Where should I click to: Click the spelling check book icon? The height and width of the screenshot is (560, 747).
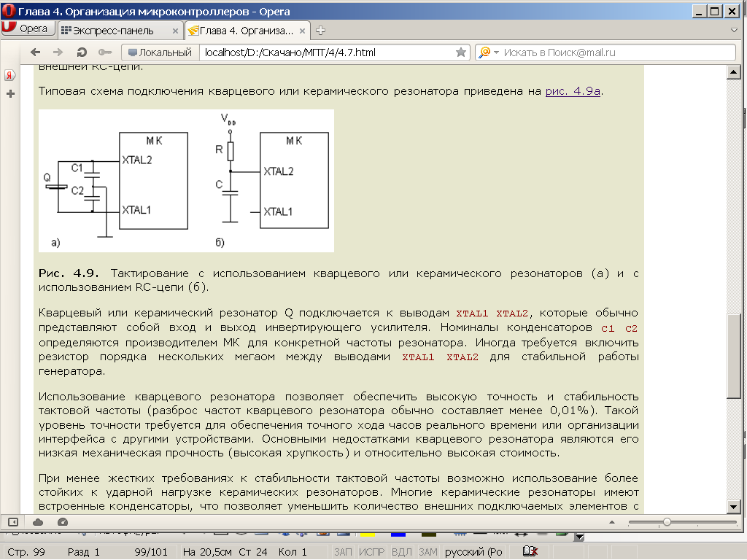pyautogui.click(x=530, y=551)
